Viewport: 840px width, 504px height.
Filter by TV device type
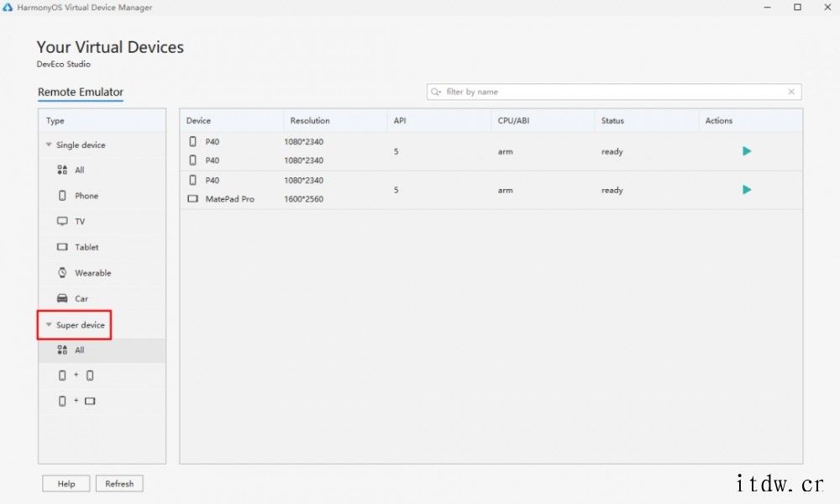[102, 222]
